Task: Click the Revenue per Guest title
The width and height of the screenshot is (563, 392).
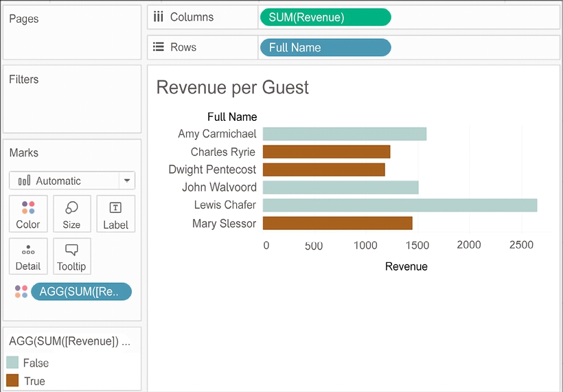Action: (233, 88)
